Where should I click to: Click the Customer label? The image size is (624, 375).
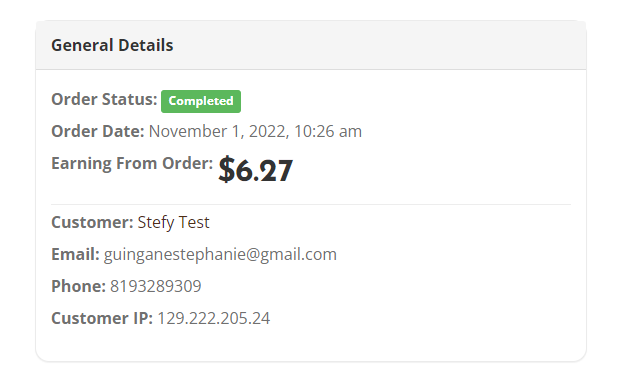click(92, 223)
